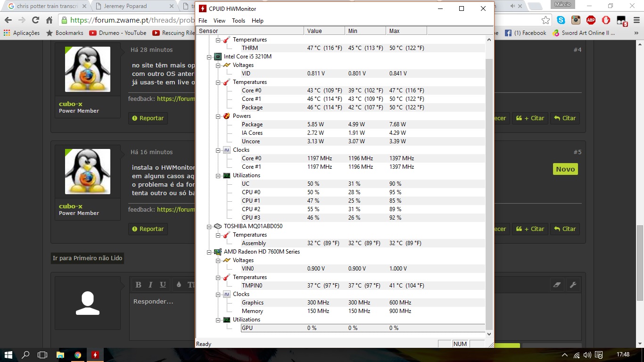Image resolution: width=644 pixels, height=362 pixels.
Task: Bookmark this page with the star icon
Action: pos(545,20)
